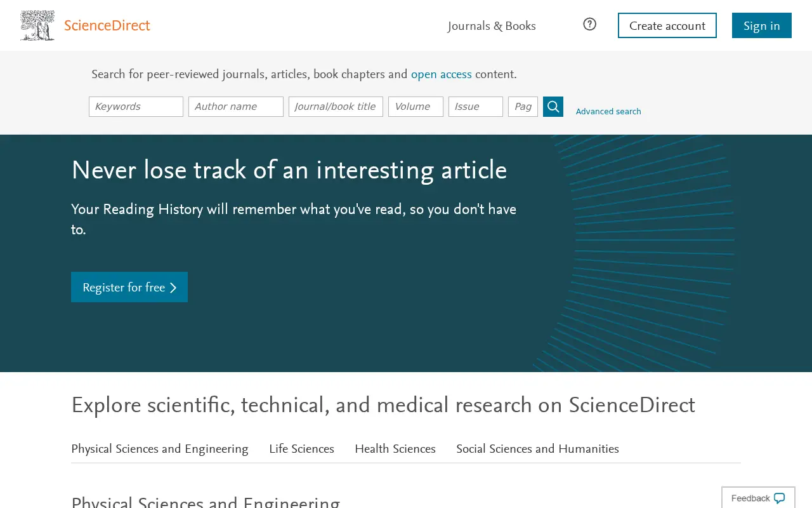Focus the Keywords search field

tap(136, 107)
